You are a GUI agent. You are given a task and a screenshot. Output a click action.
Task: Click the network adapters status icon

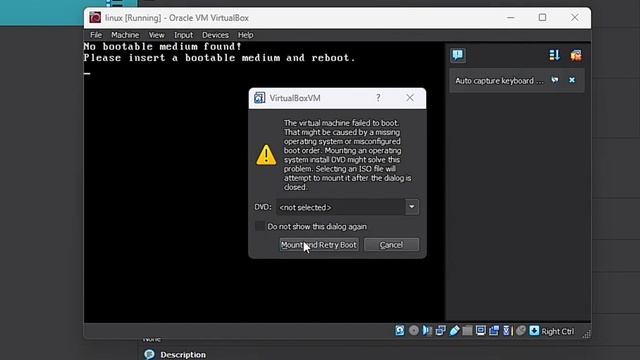[440, 331]
